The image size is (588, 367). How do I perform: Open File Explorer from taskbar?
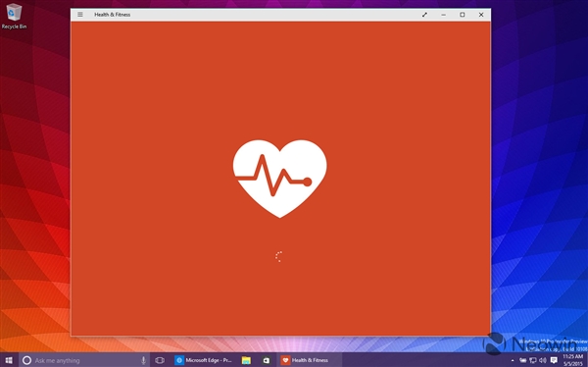pyautogui.click(x=246, y=360)
